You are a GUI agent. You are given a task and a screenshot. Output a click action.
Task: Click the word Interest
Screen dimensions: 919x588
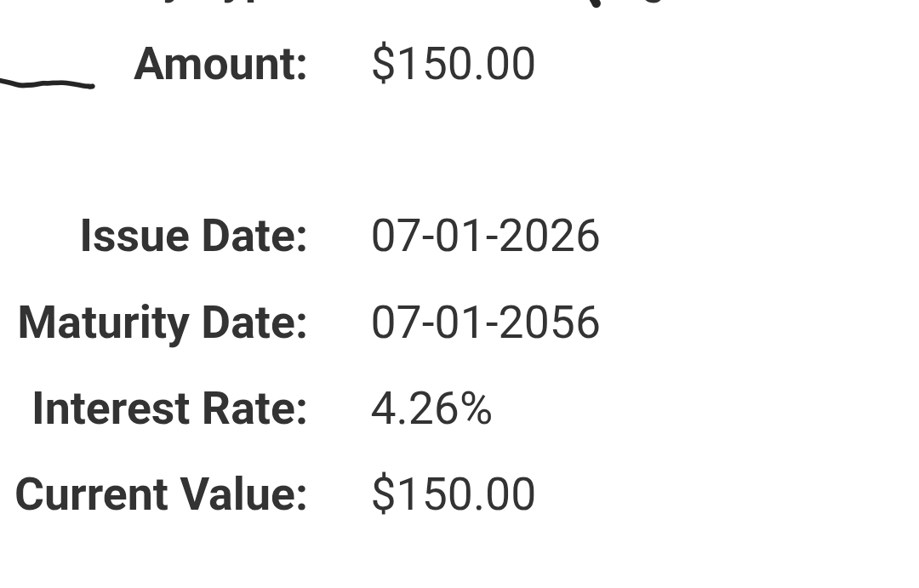[x=111, y=408]
